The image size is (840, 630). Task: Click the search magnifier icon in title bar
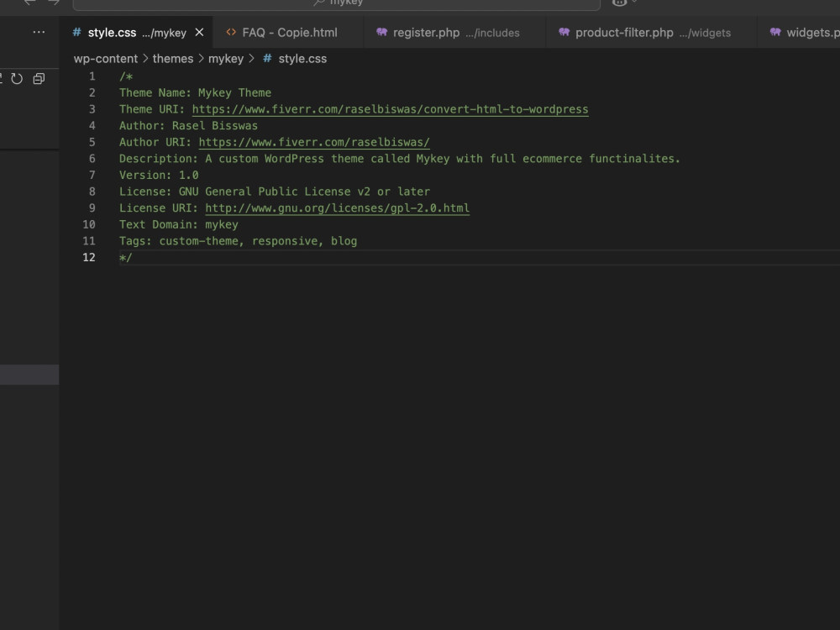click(318, 3)
